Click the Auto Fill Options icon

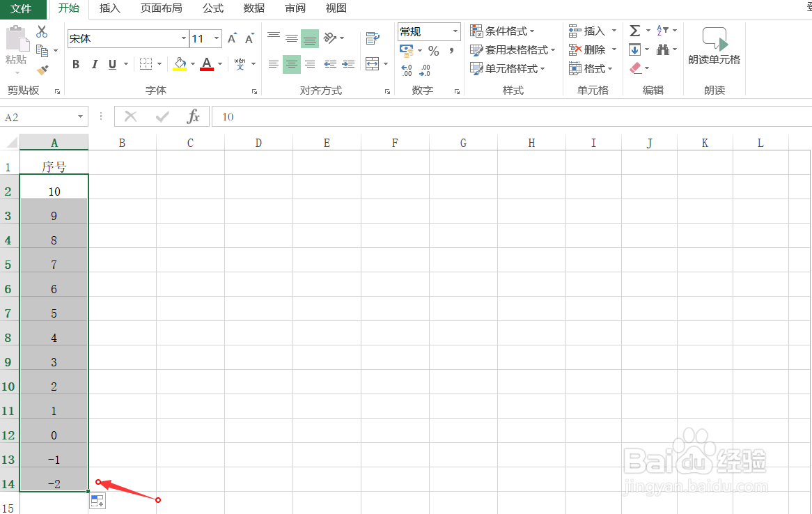[x=97, y=501]
